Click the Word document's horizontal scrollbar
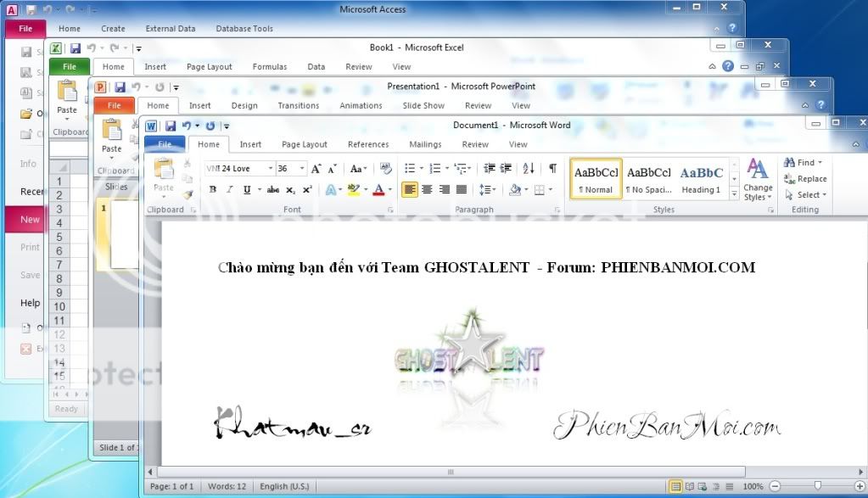 click(450, 472)
